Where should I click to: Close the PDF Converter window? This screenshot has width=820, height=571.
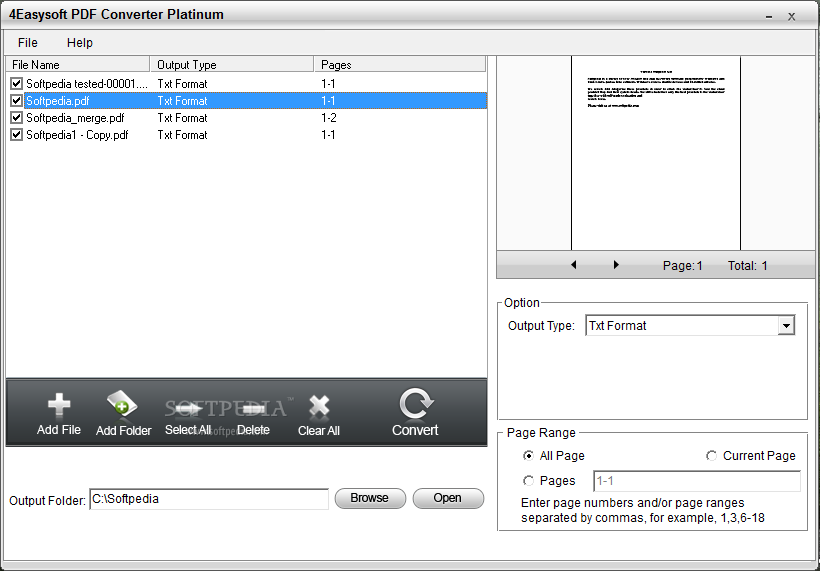click(x=792, y=17)
